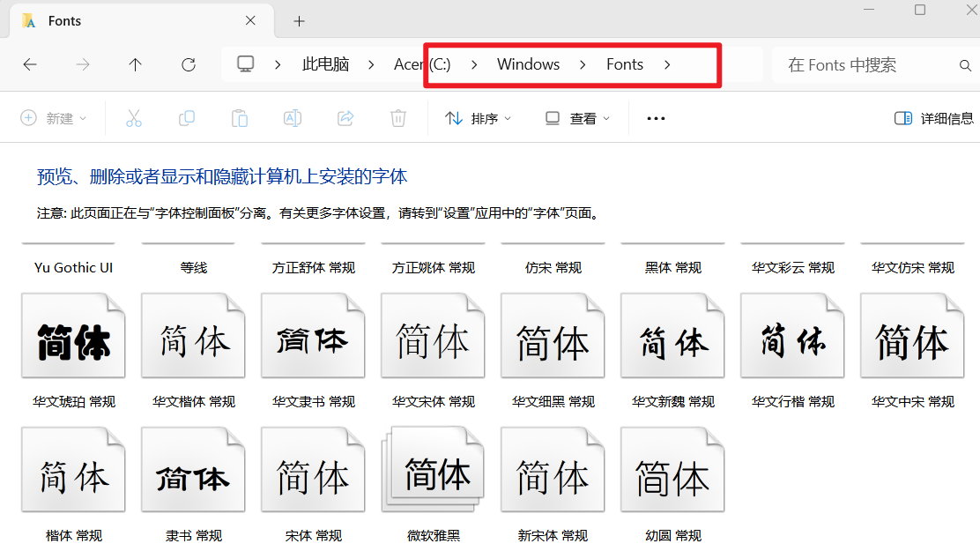Click the search magnifier icon
980x551 pixels.
point(965,65)
